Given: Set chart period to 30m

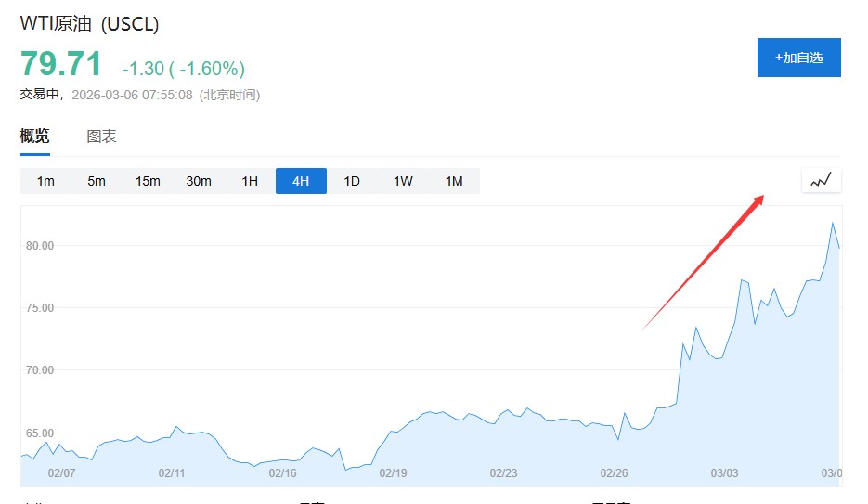Looking at the screenshot, I should [x=199, y=181].
